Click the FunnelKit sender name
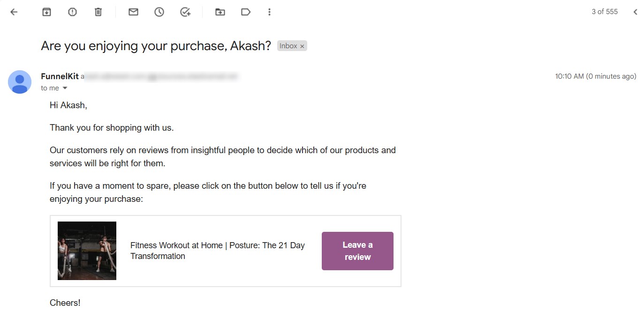644x318 pixels. (60, 76)
